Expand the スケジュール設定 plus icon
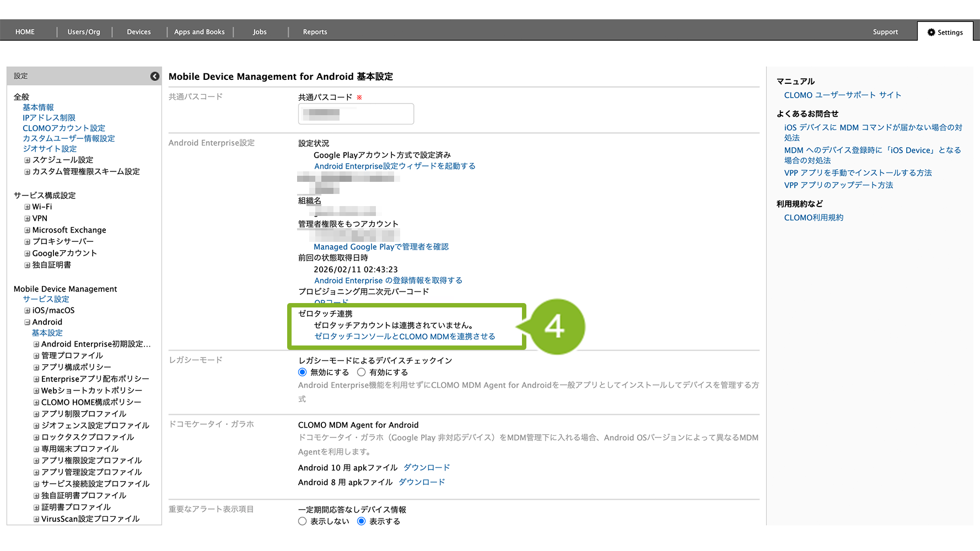This screenshot has height=551, width=980. (27, 160)
